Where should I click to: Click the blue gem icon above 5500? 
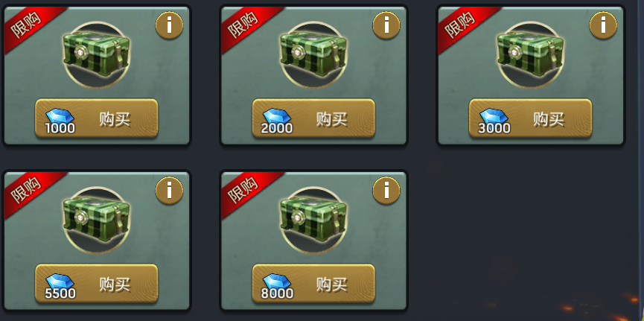60,282
